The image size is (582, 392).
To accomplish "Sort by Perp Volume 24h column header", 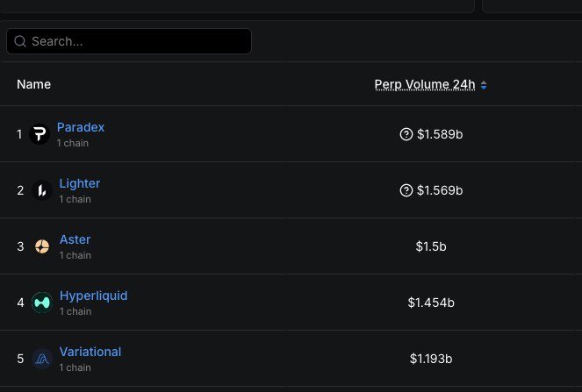I will pyautogui.click(x=425, y=84).
